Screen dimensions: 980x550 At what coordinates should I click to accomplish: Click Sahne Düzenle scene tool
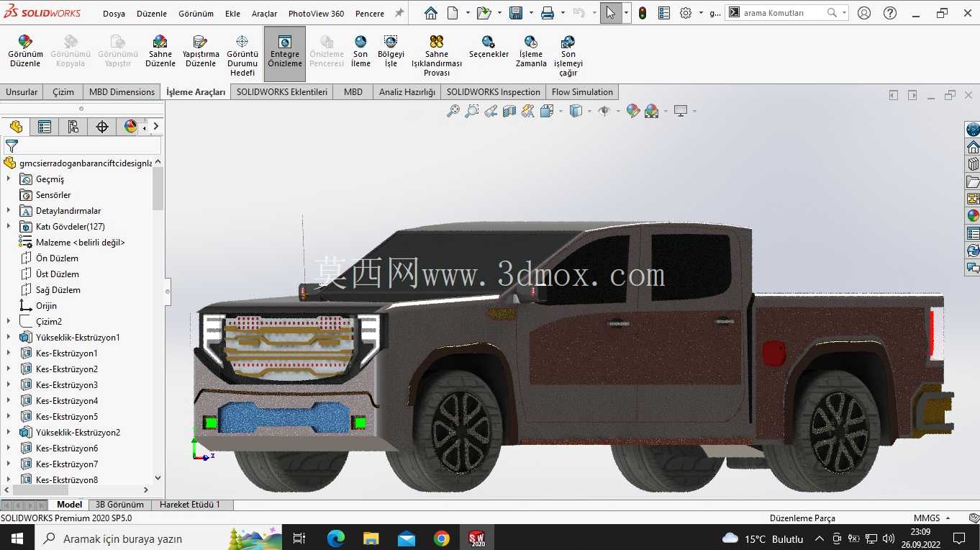point(160,51)
